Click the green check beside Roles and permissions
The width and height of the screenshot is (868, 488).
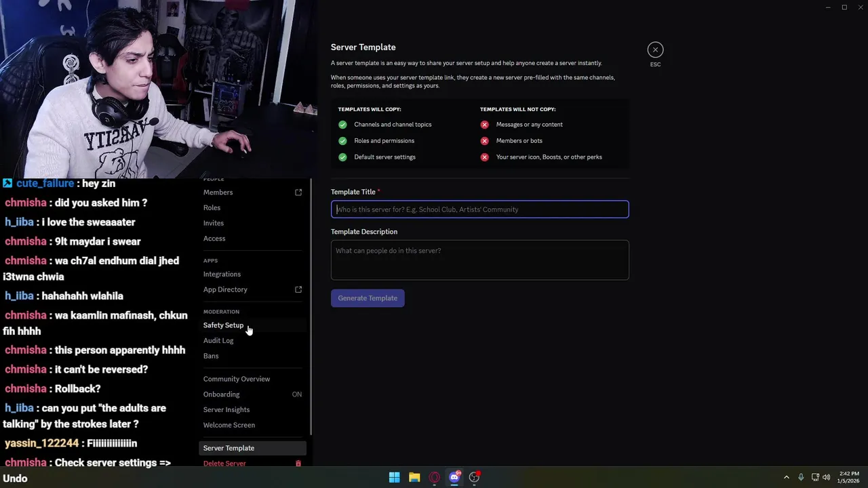click(342, 141)
